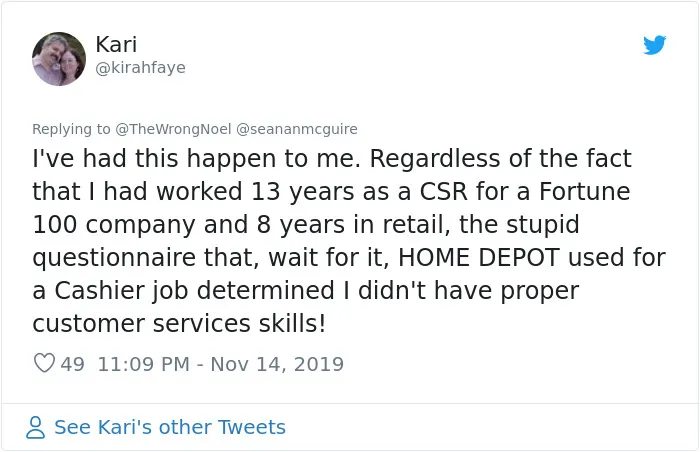The height and width of the screenshot is (452, 700).
Task: Click the "customer services skills!" line
Action: [x=179, y=324]
